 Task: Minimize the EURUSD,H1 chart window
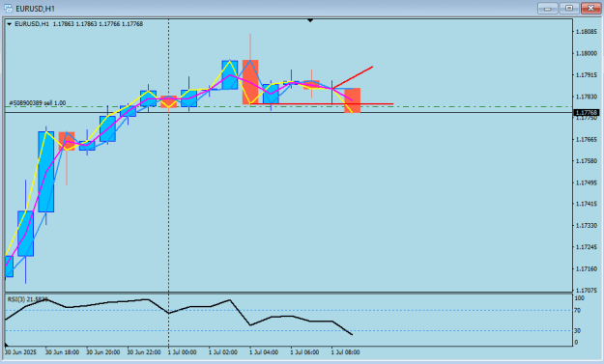coord(547,8)
